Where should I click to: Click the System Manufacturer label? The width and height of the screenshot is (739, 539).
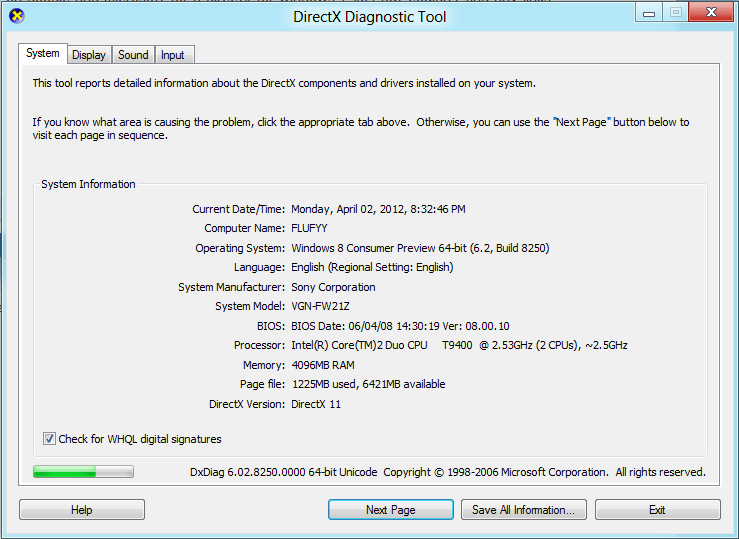pyautogui.click(x=231, y=287)
